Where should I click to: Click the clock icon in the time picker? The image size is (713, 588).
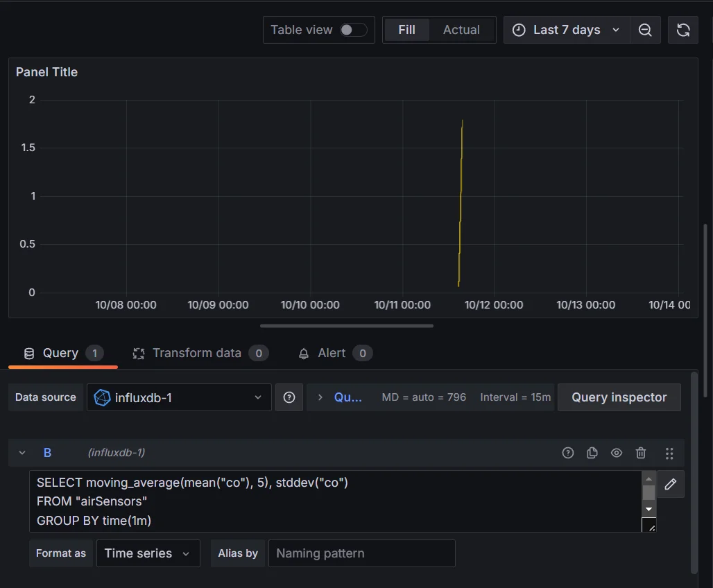pos(519,30)
